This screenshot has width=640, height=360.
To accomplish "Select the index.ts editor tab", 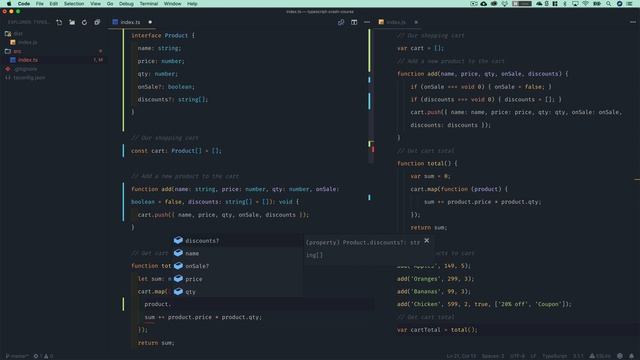I will pos(131,22).
